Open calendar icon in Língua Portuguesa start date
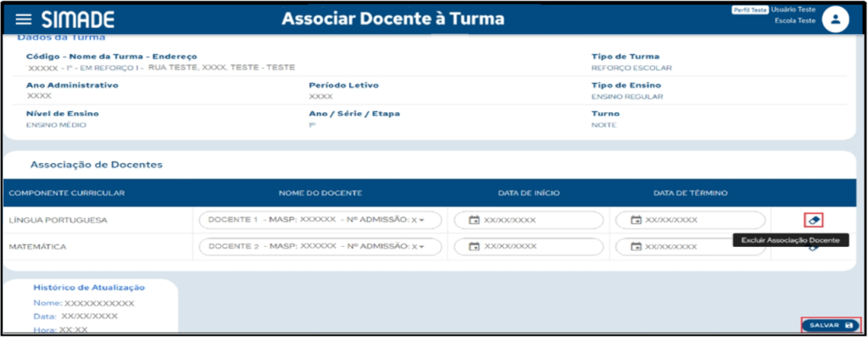 [474, 220]
